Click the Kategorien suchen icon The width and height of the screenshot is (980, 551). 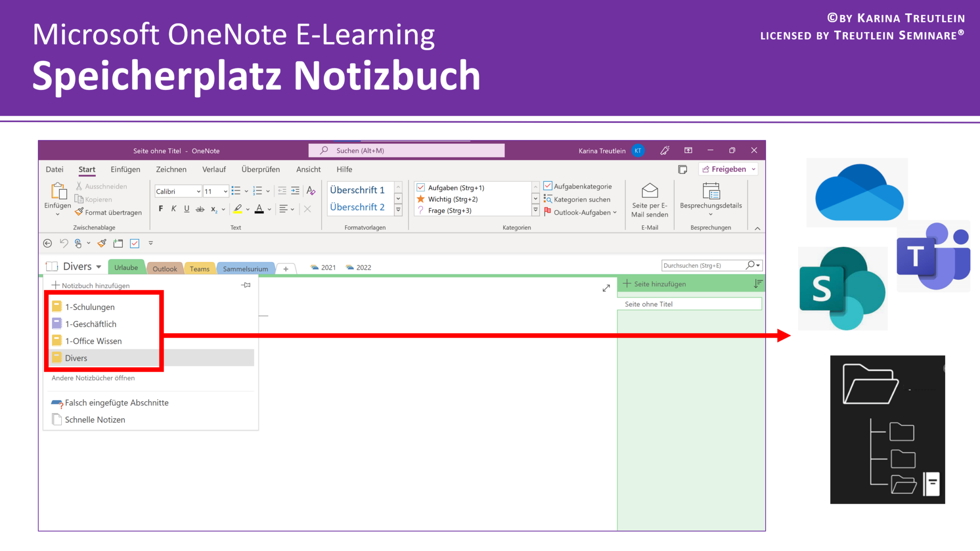point(548,199)
